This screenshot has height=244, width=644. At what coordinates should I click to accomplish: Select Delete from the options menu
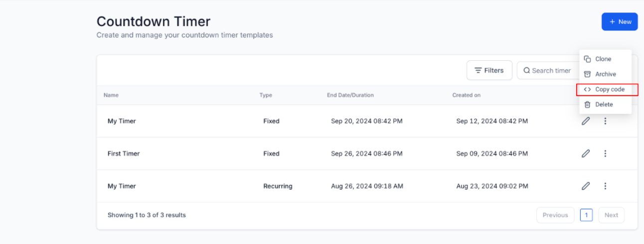point(603,105)
